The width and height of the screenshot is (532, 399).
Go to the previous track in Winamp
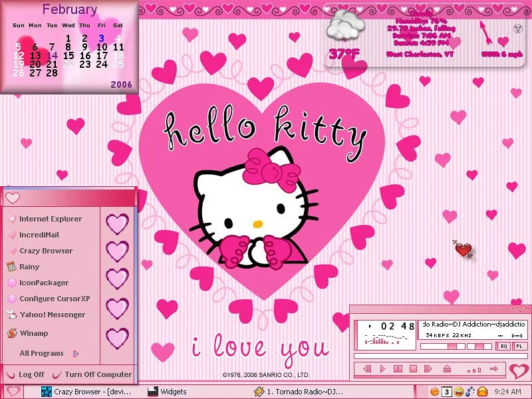point(367,368)
